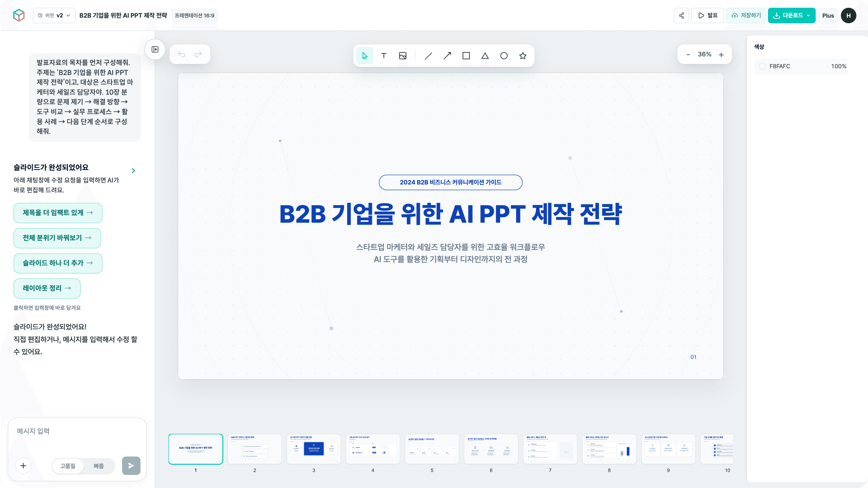Select the pointer selection tool

tap(365, 56)
